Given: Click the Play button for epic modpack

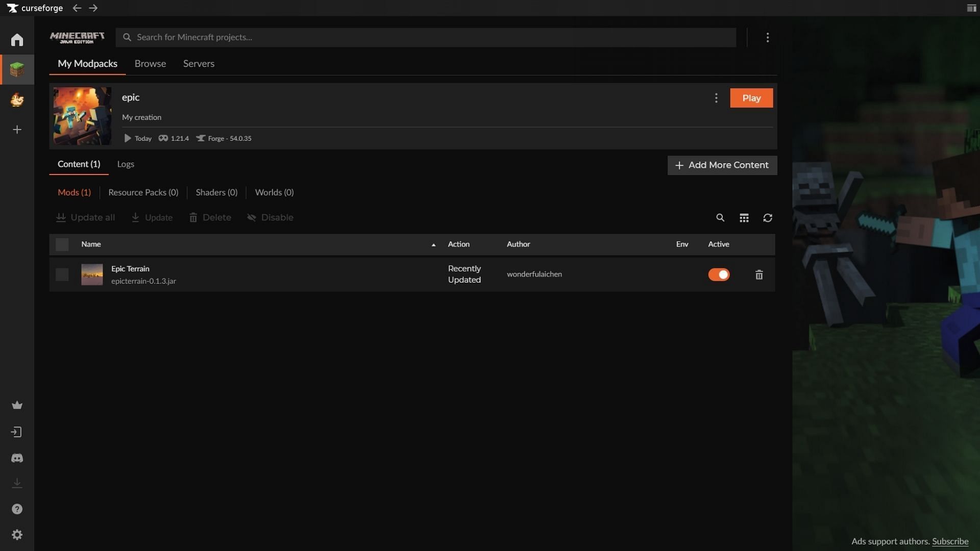Looking at the screenshot, I should pos(751,97).
